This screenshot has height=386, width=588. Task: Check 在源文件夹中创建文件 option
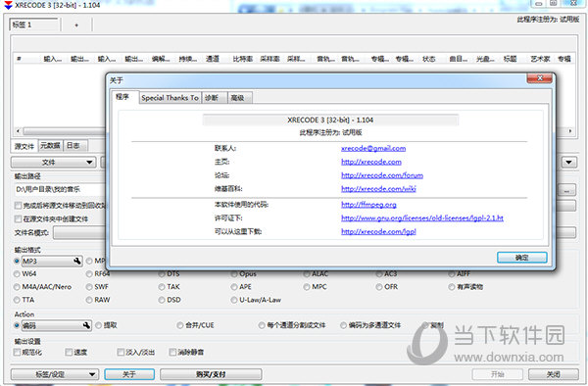tap(18, 218)
